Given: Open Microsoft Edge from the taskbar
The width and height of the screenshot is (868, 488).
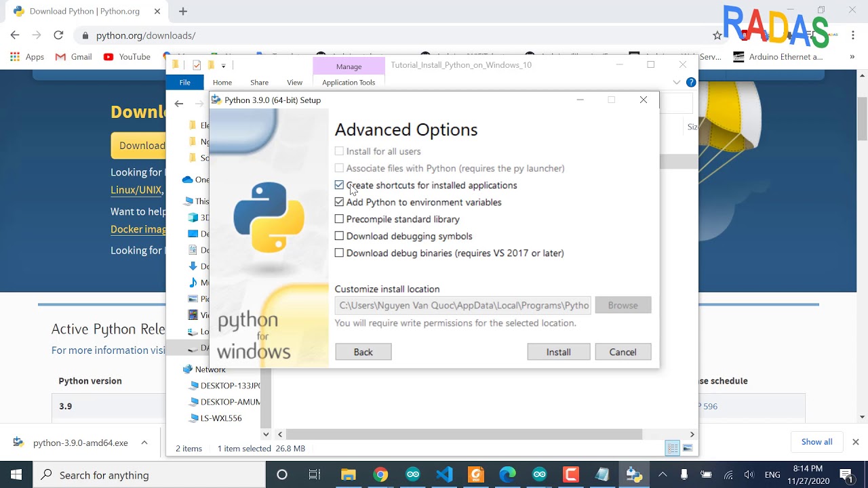Looking at the screenshot, I should click(508, 474).
